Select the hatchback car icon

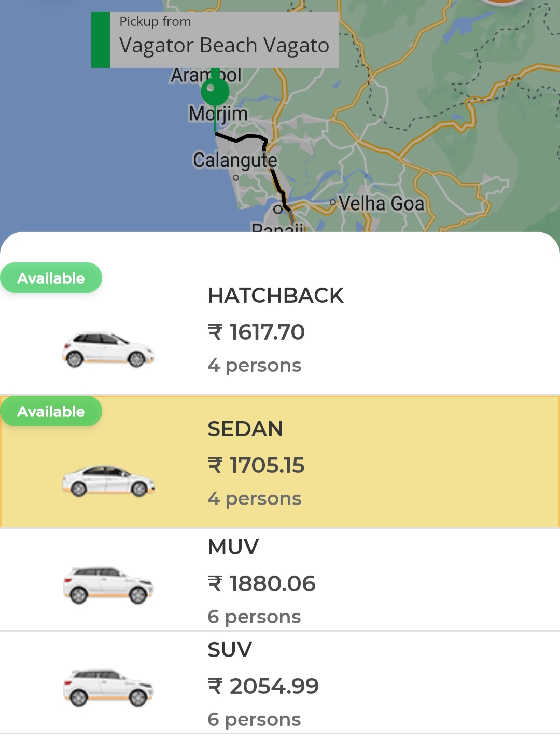point(108,350)
